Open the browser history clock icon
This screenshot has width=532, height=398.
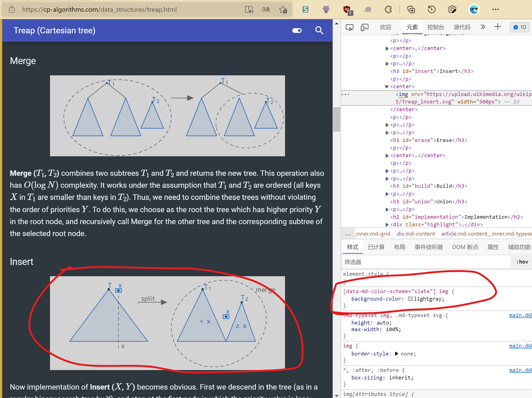[432, 10]
